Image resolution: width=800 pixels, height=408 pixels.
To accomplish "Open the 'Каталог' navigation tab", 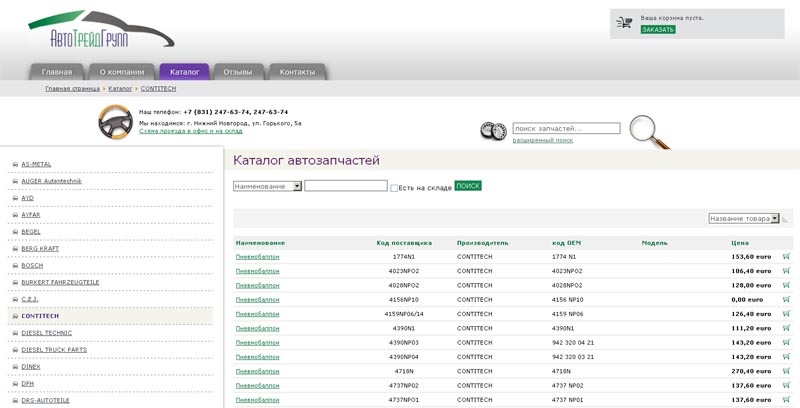I will 184,72.
